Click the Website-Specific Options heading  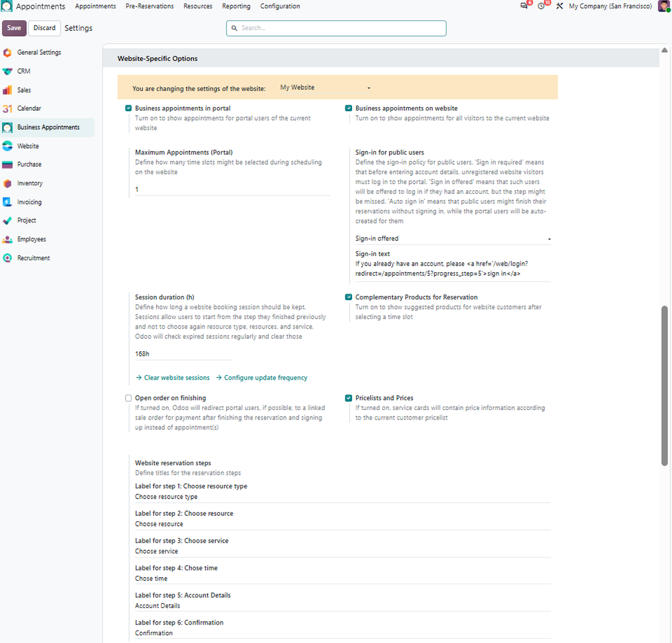(x=157, y=58)
